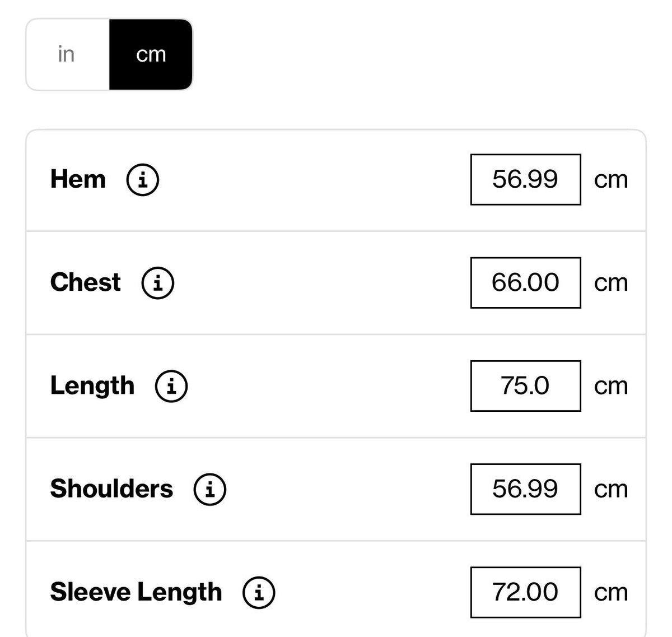The width and height of the screenshot is (672, 637).
Task: Switch units to inches
Action: pos(67,54)
